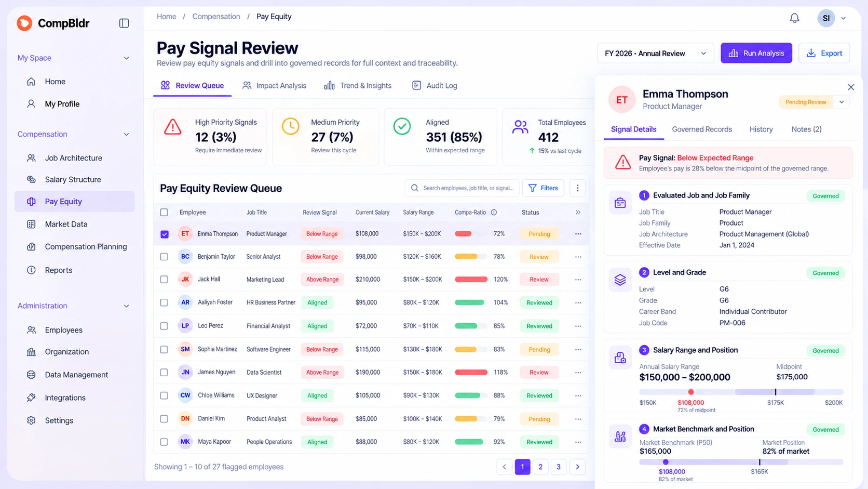The height and width of the screenshot is (489, 868).
Task: Open the Governed Records tab
Action: tap(702, 129)
